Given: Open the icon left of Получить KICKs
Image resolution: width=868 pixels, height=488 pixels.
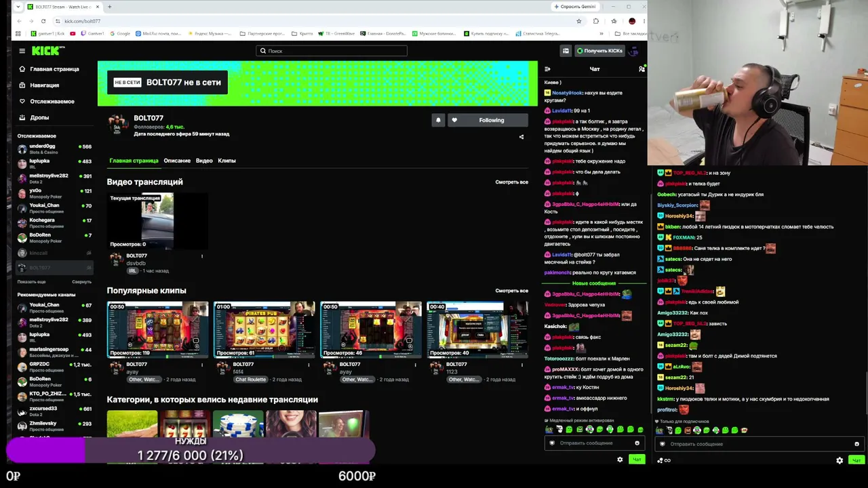Looking at the screenshot, I should pos(566,51).
